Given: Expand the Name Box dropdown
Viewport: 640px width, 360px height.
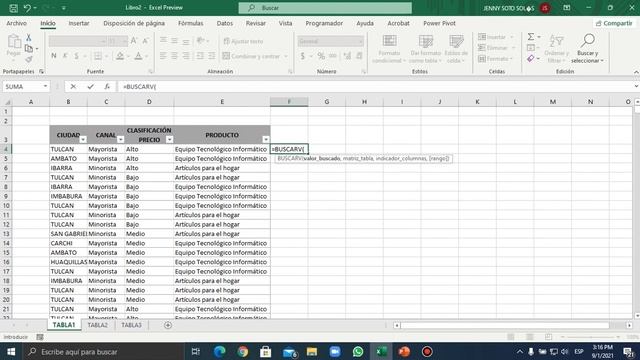Looking at the screenshot, I should pos(45,87).
